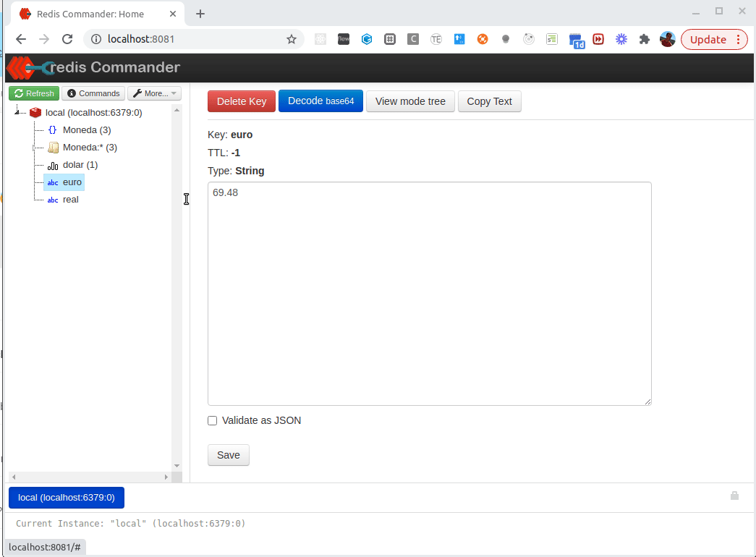Click the curly braces hash icon

tap(53, 129)
